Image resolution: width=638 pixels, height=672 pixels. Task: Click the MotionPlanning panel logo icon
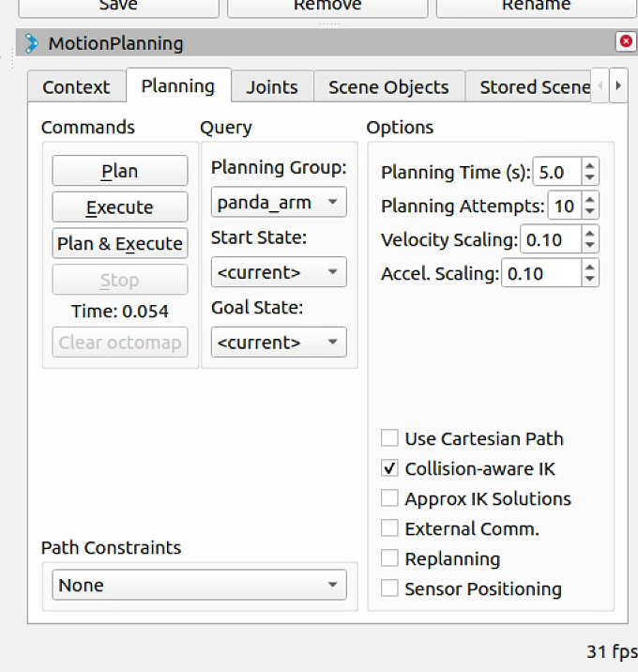click(x=31, y=43)
